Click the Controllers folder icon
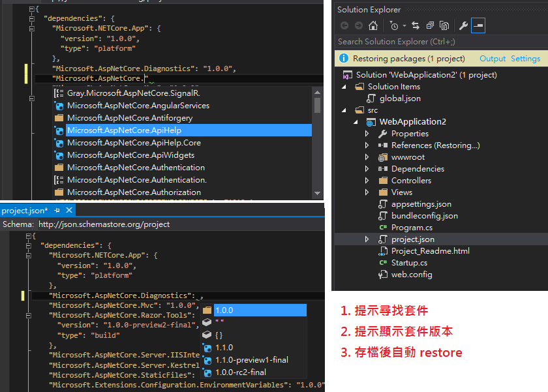This screenshot has height=392, width=548. [x=383, y=181]
